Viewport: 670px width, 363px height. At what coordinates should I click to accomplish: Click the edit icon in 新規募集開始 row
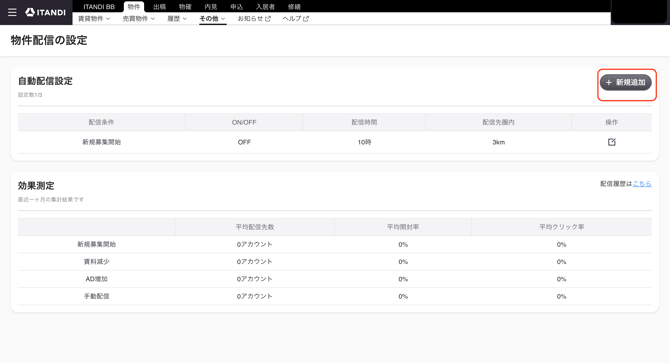click(611, 142)
